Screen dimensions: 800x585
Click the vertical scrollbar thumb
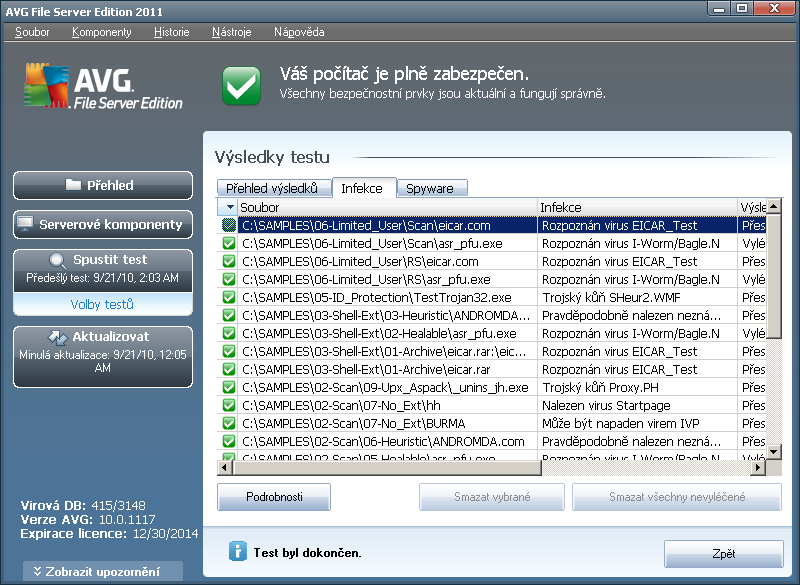[x=774, y=276]
